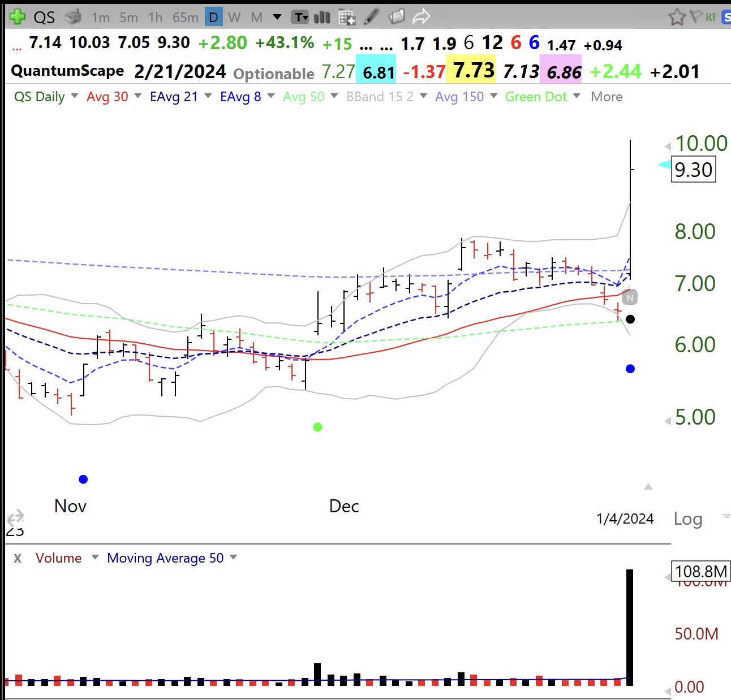Click the 10.00 price axis label

pos(701,144)
